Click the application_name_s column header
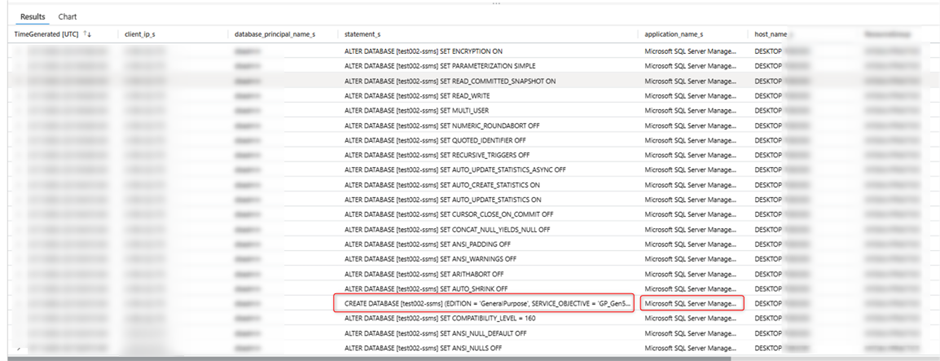940x361 pixels. 674,35
